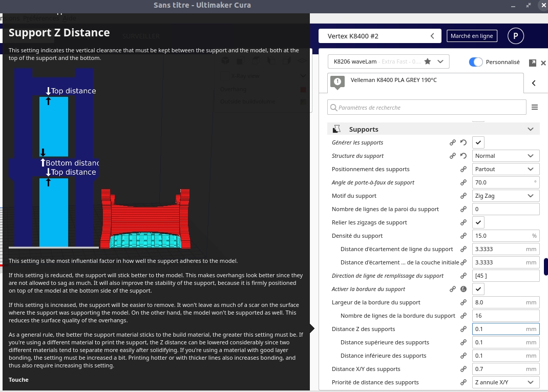The height and width of the screenshot is (392, 548).
Task: Click link icon beside Générer les supports
Action: click(x=453, y=142)
